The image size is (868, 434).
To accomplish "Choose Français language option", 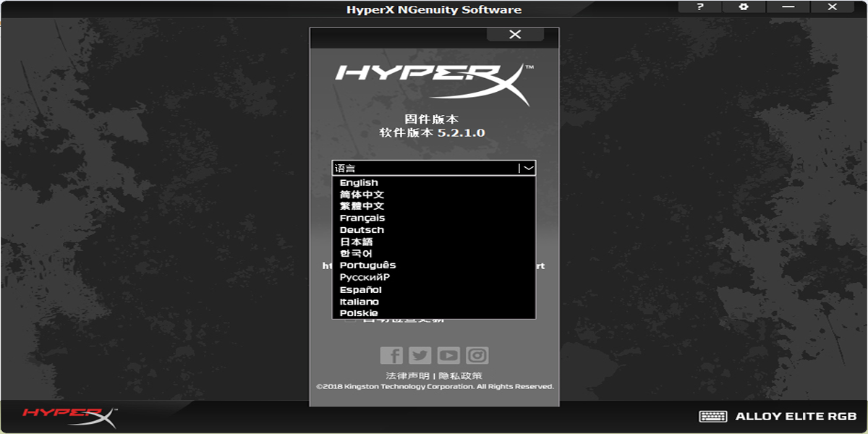I will pos(434,218).
